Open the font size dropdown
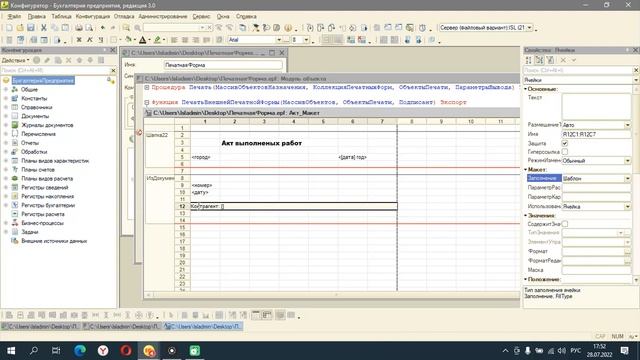The height and width of the screenshot is (360, 640). pos(306,40)
